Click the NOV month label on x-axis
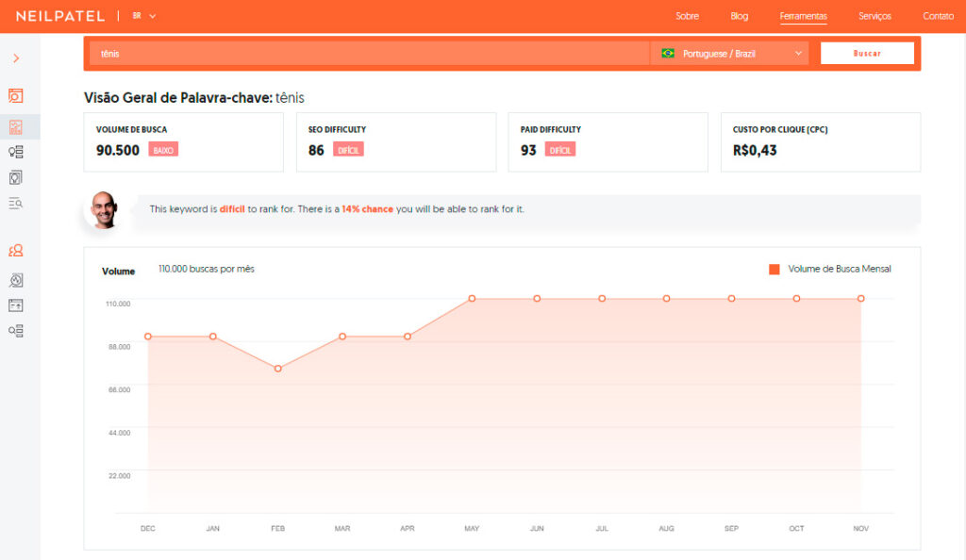Screen dimensions: 966x560 pos(860,529)
